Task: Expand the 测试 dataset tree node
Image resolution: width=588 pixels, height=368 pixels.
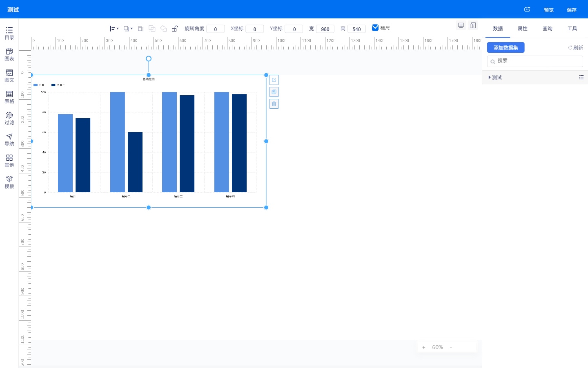Action: point(490,77)
